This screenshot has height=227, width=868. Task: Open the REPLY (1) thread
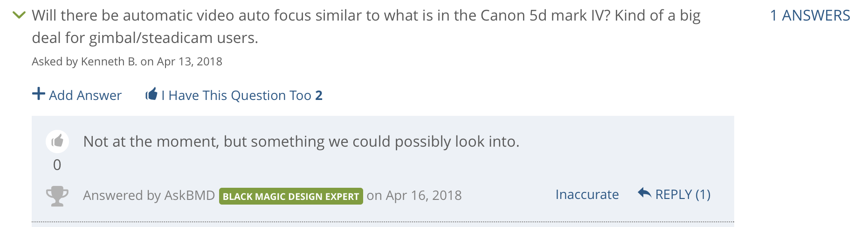click(682, 194)
